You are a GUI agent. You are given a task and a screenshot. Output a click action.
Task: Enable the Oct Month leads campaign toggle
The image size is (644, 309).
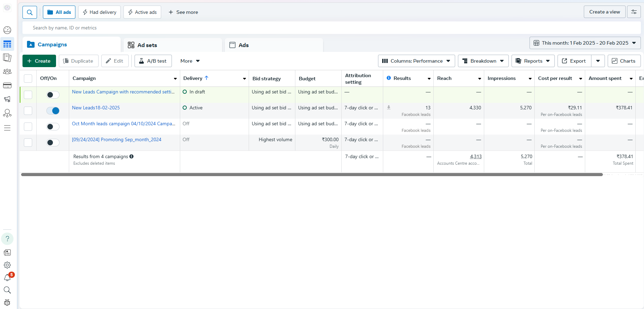53,127
